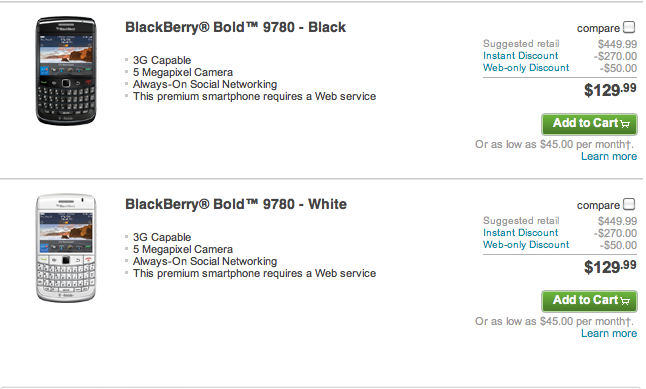Open Learn more link for white Bold
The image size is (646, 389).
click(x=609, y=333)
